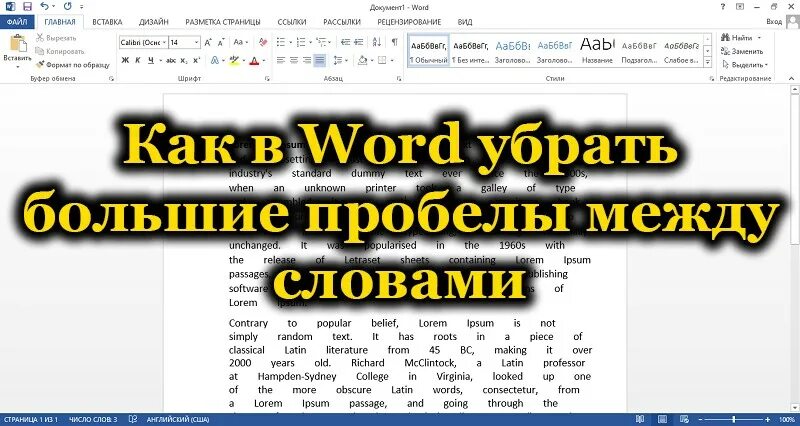
Task: Open Найти (find) with the binoculars
Action: tap(738, 38)
